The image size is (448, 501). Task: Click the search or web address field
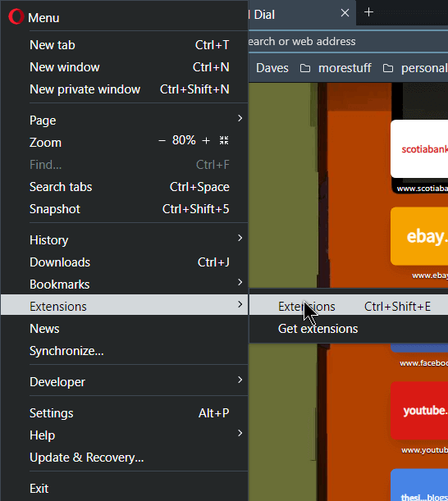(348, 41)
